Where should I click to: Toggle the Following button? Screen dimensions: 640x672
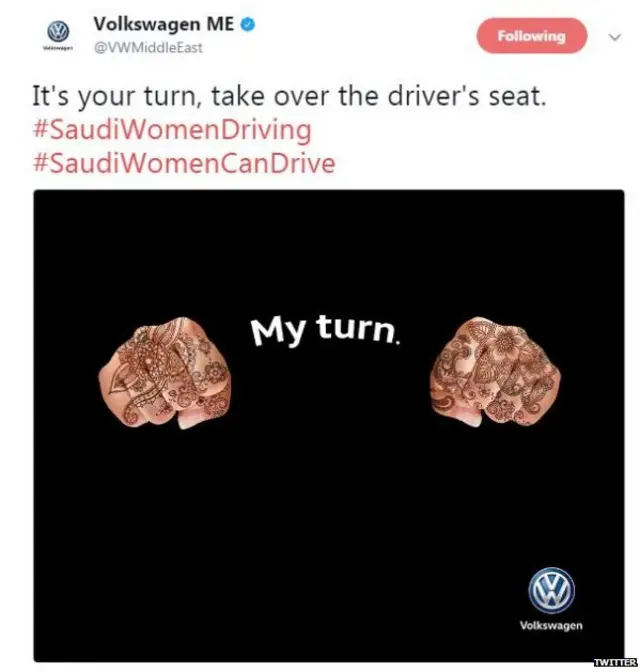532,36
